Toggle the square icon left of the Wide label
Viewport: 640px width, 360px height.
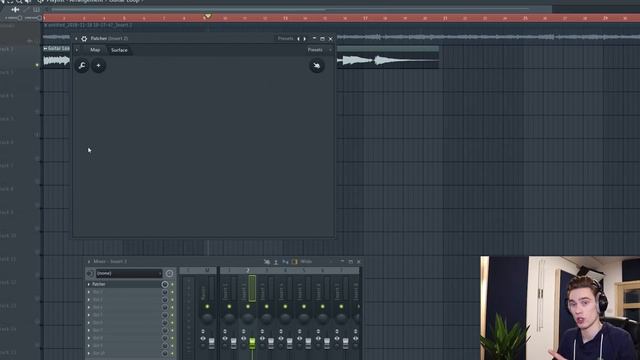point(295,262)
